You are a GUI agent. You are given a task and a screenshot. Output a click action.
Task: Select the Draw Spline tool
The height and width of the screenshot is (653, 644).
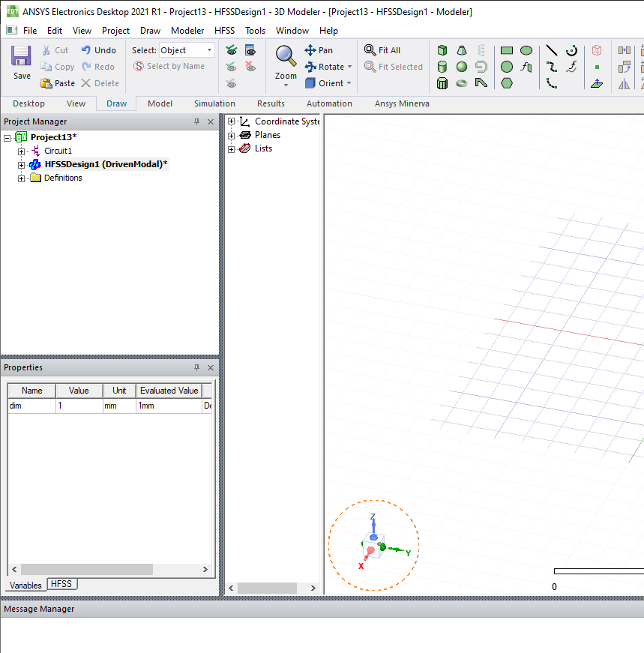[552, 67]
